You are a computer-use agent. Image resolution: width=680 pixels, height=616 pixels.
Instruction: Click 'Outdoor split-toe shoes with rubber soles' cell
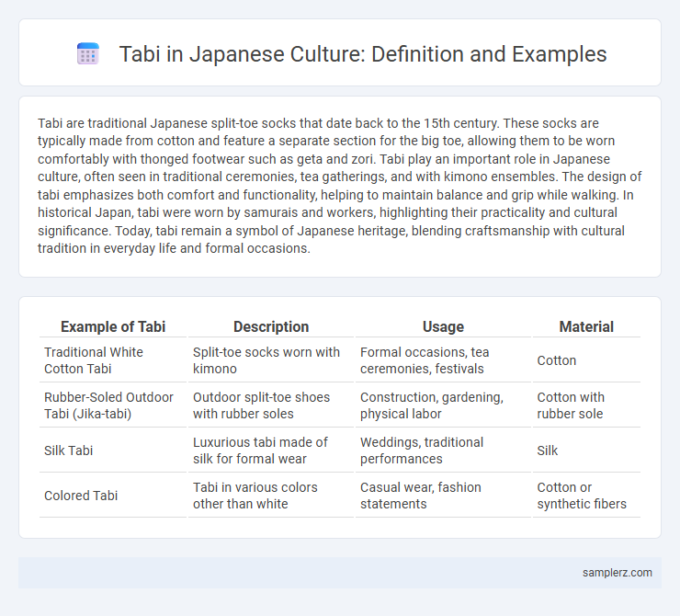[x=271, y=405]
